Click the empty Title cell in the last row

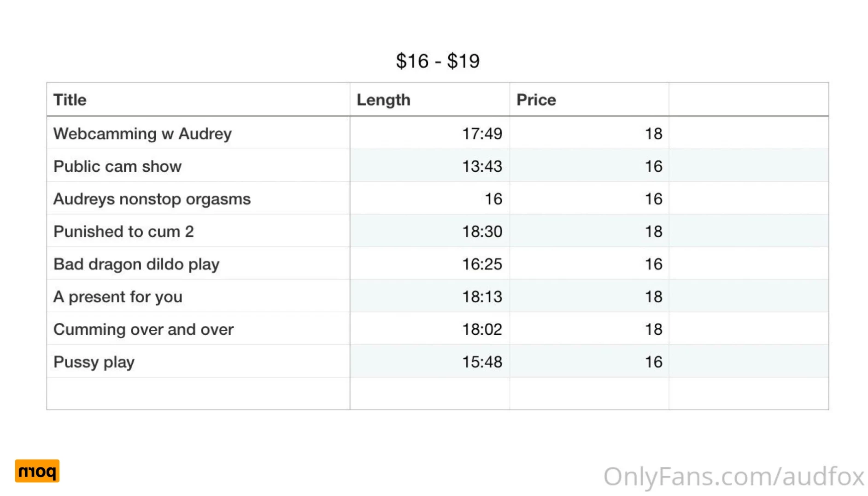point(198,393)
